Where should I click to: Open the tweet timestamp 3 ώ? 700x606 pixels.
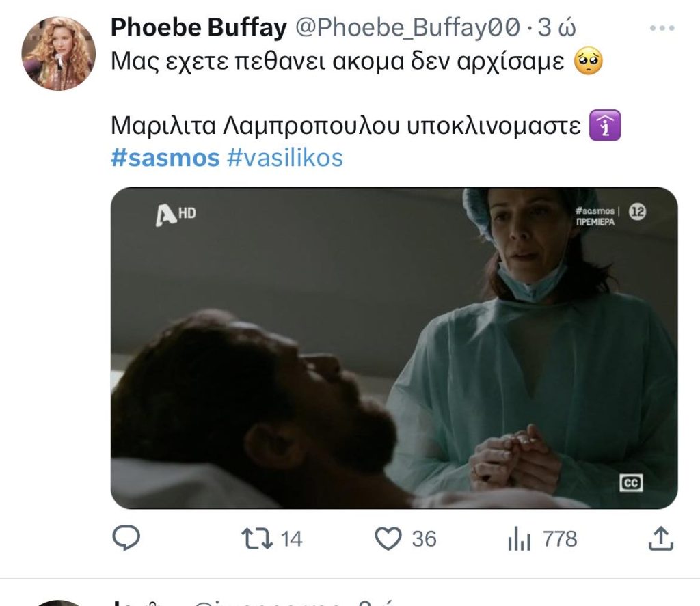pyautogui.click(x=556, y=27)
